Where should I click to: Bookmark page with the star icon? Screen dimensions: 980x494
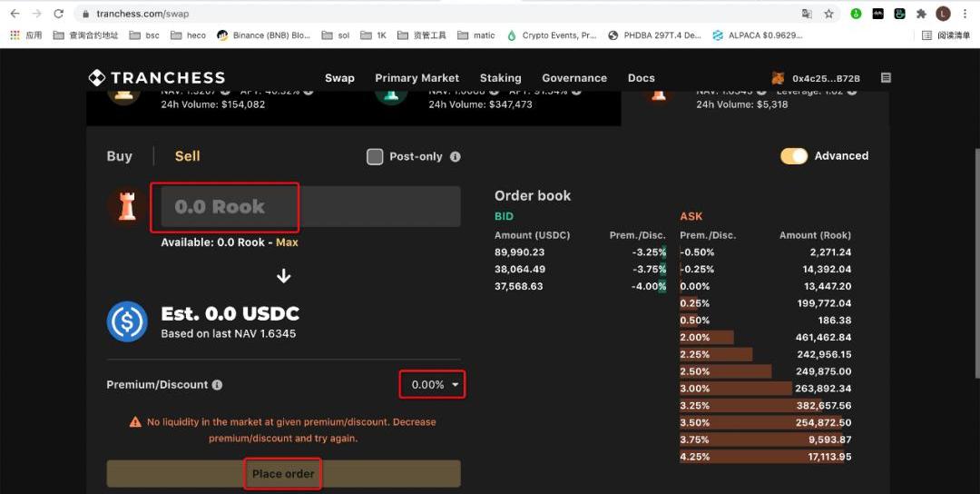(x=828, y=14)
